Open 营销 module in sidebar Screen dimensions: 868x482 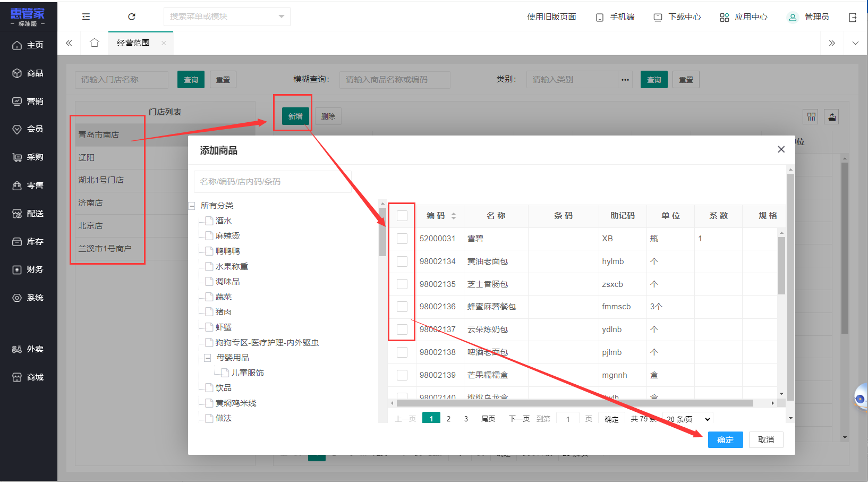29,101
